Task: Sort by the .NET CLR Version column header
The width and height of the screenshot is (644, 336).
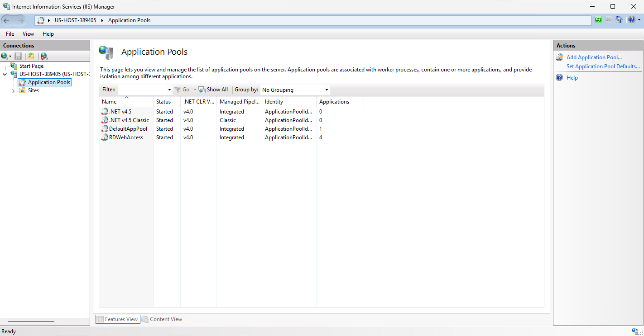Action: pyautogui.click(x=198, y=102)
